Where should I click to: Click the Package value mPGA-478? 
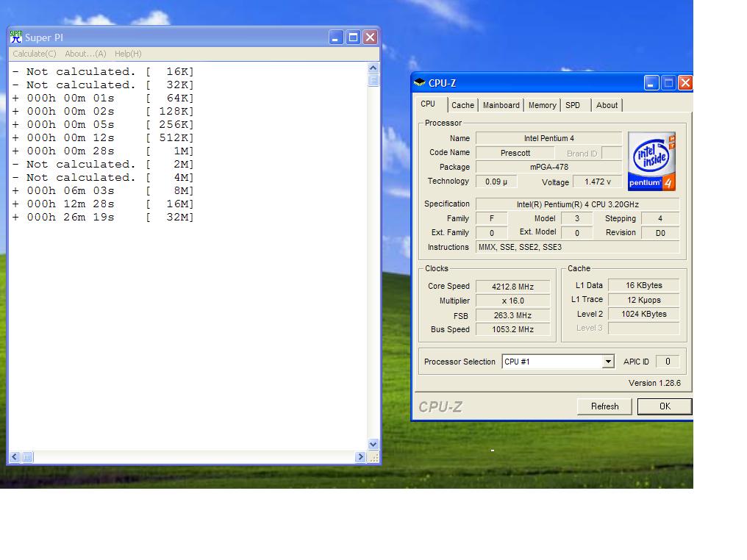(548, 167)
